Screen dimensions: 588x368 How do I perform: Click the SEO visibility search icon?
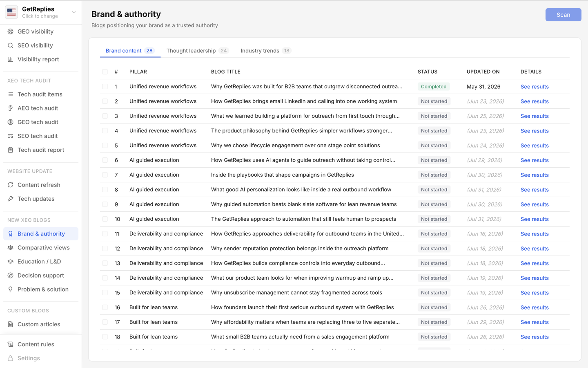point(11,45)
